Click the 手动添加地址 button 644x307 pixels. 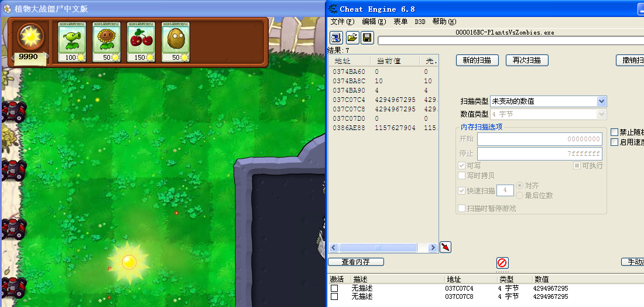632,262
